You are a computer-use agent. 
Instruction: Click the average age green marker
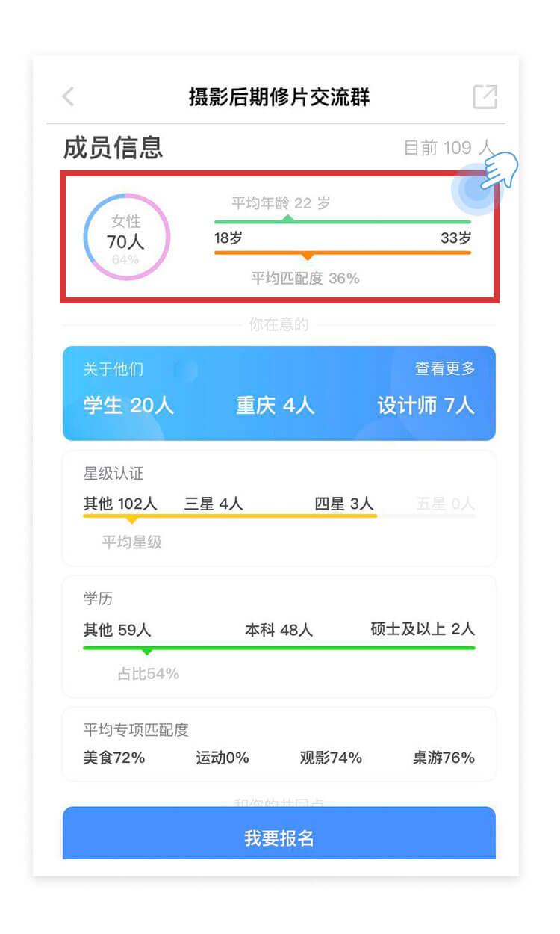click(287, 218)
